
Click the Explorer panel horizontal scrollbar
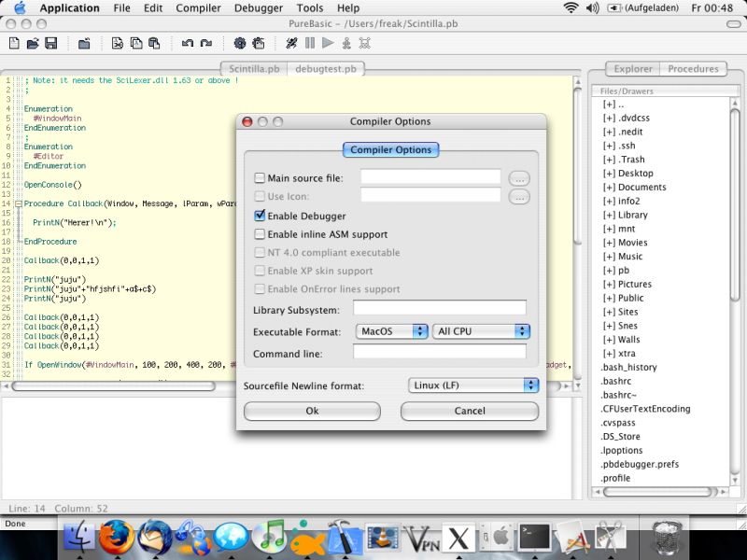[x=660, y=492]
